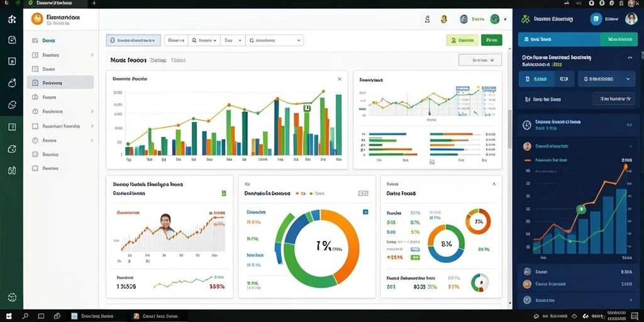644x322 pixels.
Task: Open the bell notifications icon in the header
Action: coord(428,19)
